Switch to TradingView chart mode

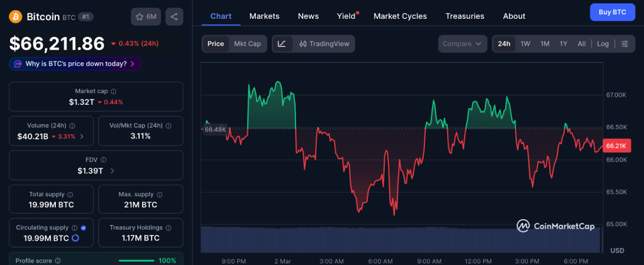click(323, 44)
